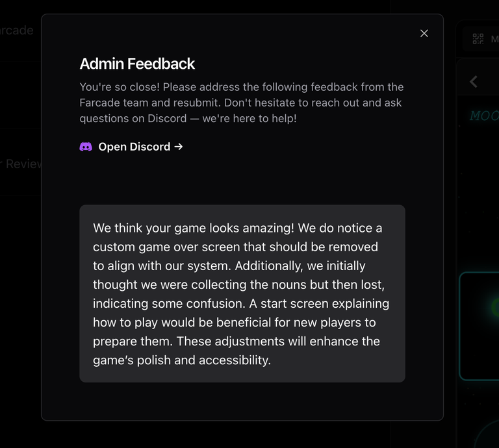Image resolution: width=499 pixels, height=448 pixels.
Task: Click the "You're so close!" description paragraph
Action: 242,103
